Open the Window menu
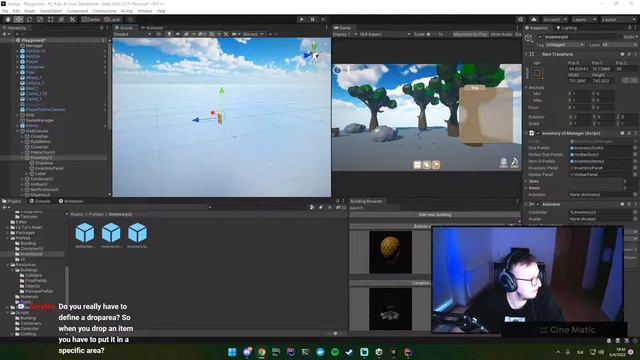640x360 pixels. coord(144,11)
